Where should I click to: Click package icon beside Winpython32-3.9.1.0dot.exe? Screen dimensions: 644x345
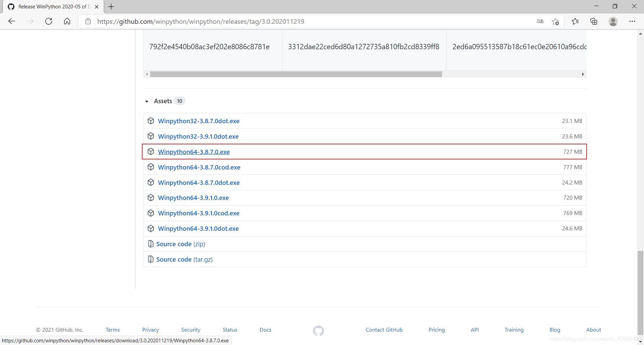[151, 136]
